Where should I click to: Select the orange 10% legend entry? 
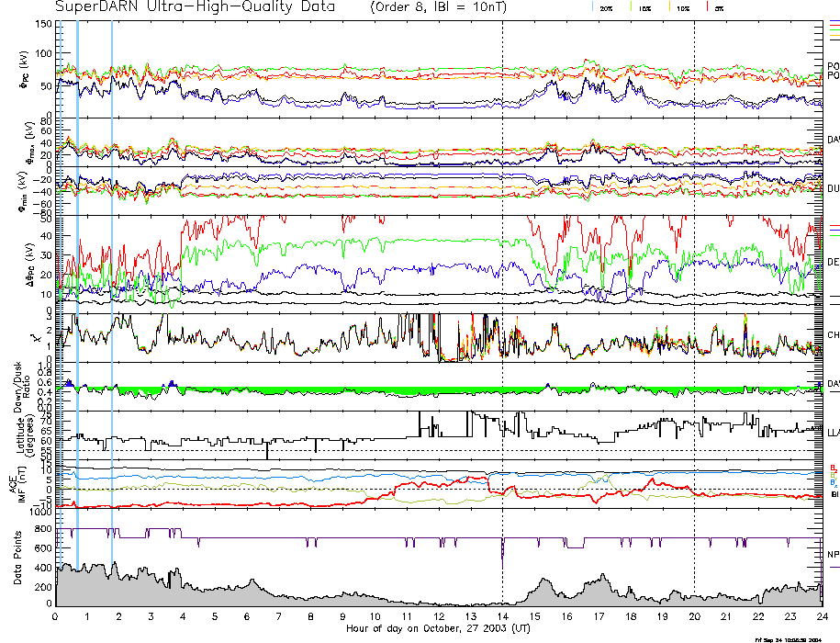coord(678,7)
